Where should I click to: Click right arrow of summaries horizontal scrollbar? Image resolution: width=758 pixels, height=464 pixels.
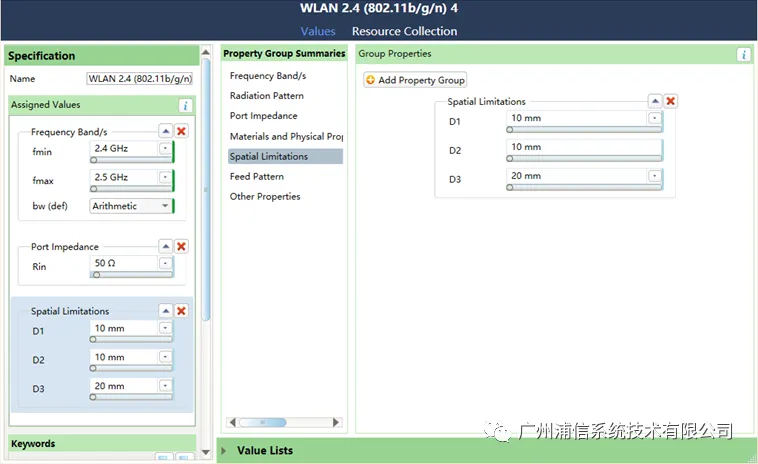(336, 422)
